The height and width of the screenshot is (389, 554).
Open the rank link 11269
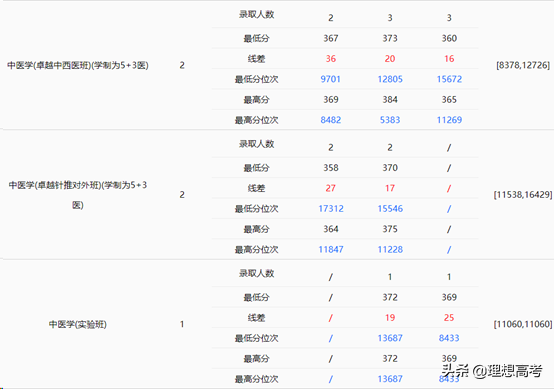(449, 120)
